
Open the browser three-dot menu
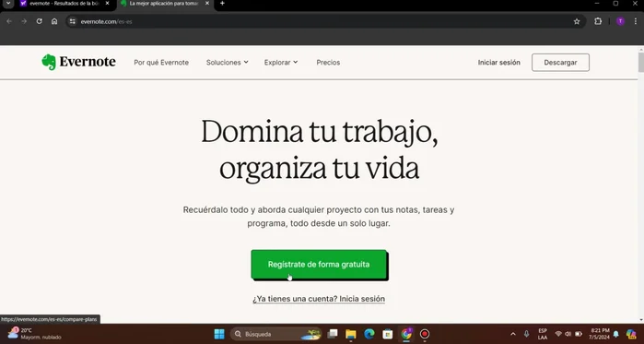(x=636, y=21)
